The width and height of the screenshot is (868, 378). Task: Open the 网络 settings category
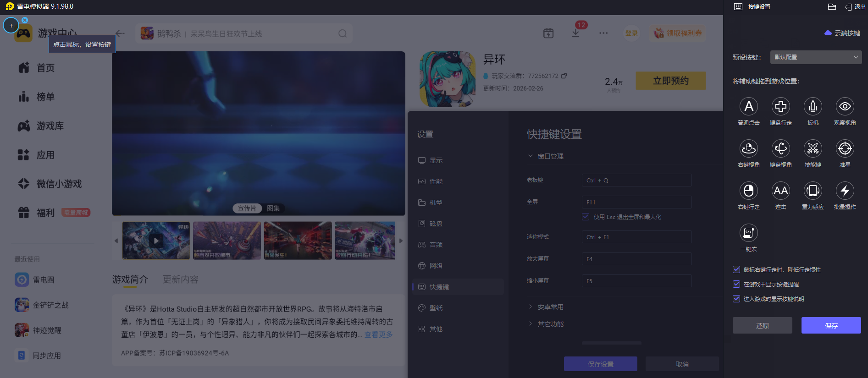pos(458,266)
